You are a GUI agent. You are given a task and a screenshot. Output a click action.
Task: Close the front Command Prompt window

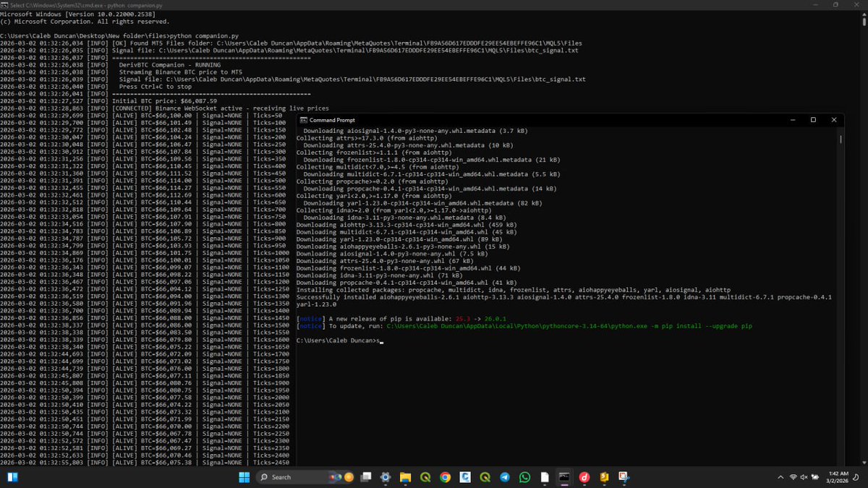pyautogui.click(x=834, y=119)
